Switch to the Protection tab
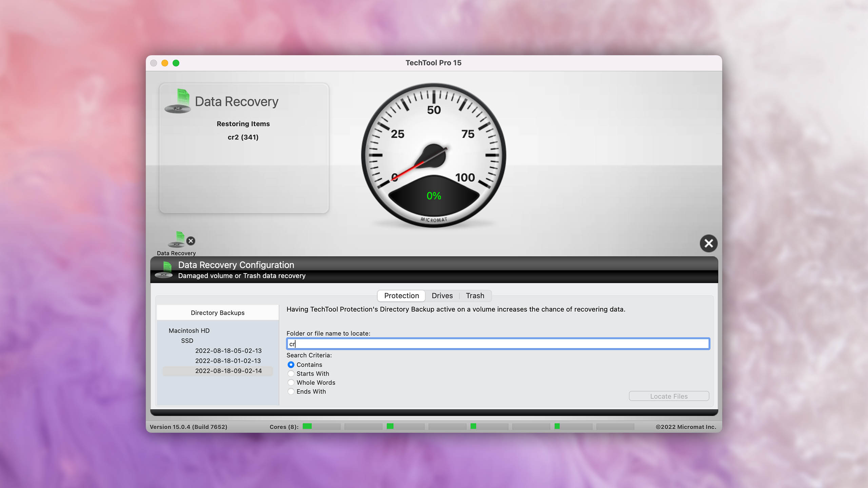This screenshot has height=488, width=868. 401,296
